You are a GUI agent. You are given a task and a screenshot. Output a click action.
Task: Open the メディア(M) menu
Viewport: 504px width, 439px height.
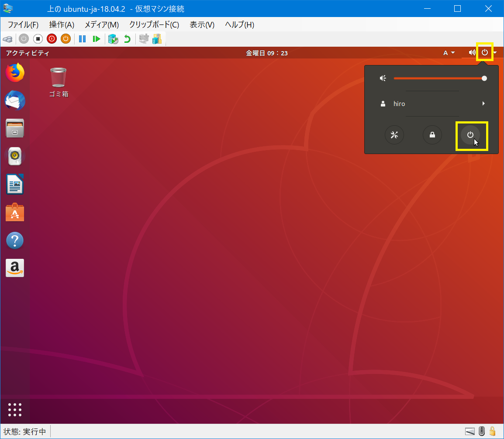coord(101,25)
